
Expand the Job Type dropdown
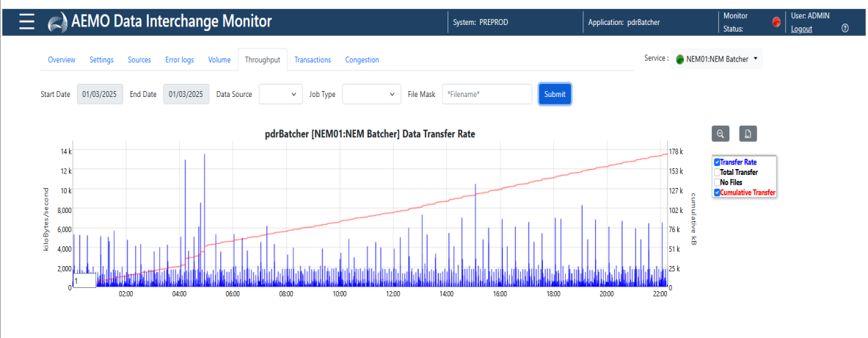[371, 94]
